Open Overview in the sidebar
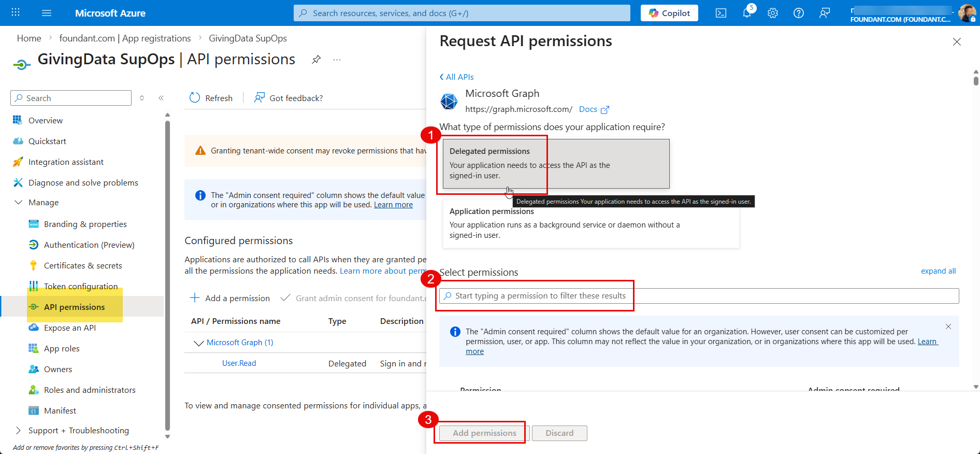The image size is (980, 454). (x=46, y=120)
